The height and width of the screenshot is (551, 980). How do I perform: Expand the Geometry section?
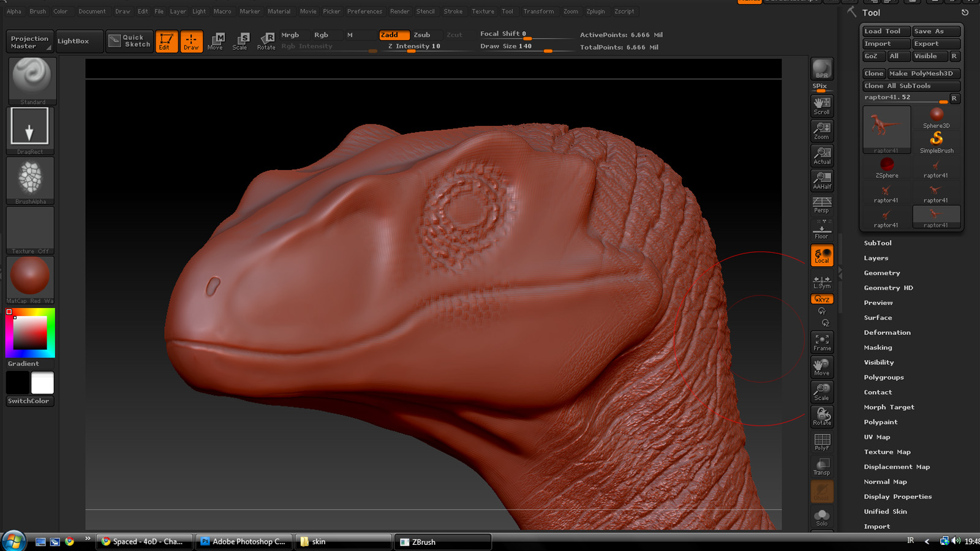[881, 272]
